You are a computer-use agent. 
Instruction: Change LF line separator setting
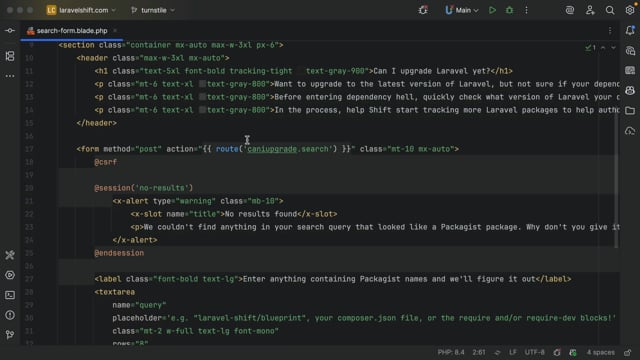(513, 352)
